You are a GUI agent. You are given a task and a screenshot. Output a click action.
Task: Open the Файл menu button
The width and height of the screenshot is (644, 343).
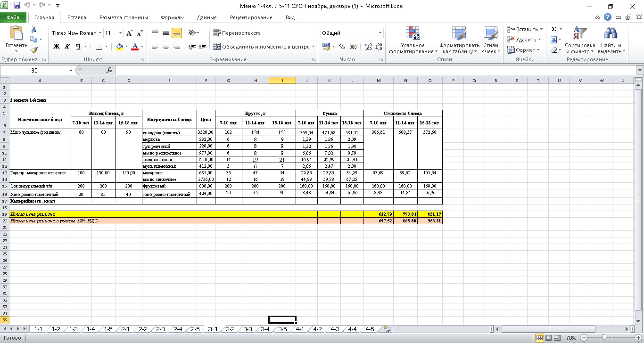click(x=13, y=17)
